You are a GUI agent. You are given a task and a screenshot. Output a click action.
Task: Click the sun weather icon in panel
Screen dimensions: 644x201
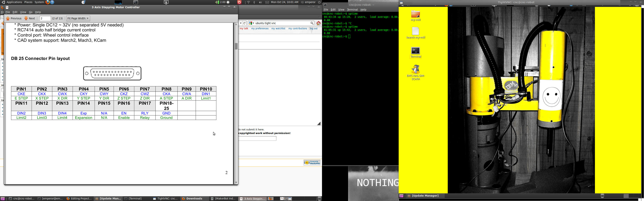(228, 2)
